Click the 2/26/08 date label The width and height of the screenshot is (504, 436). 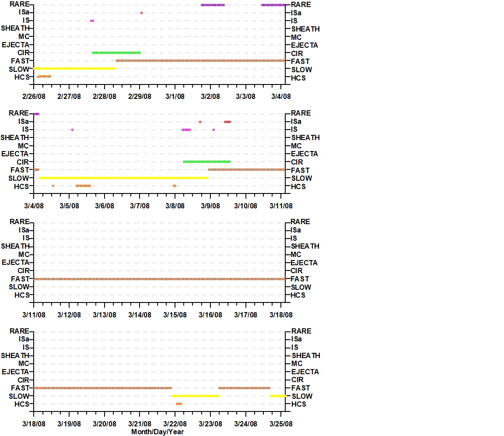coord(34,96)
